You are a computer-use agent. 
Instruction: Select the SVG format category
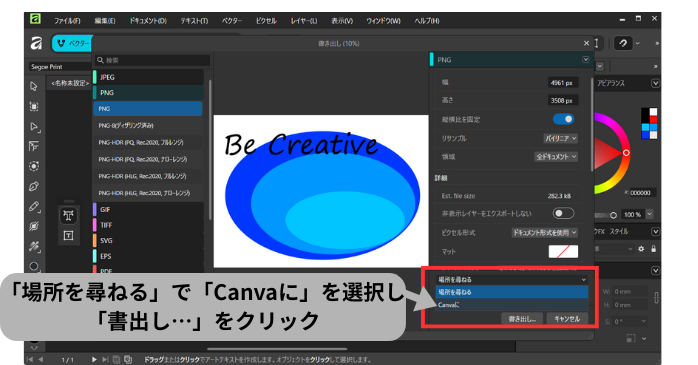click(x=148, y=240)
